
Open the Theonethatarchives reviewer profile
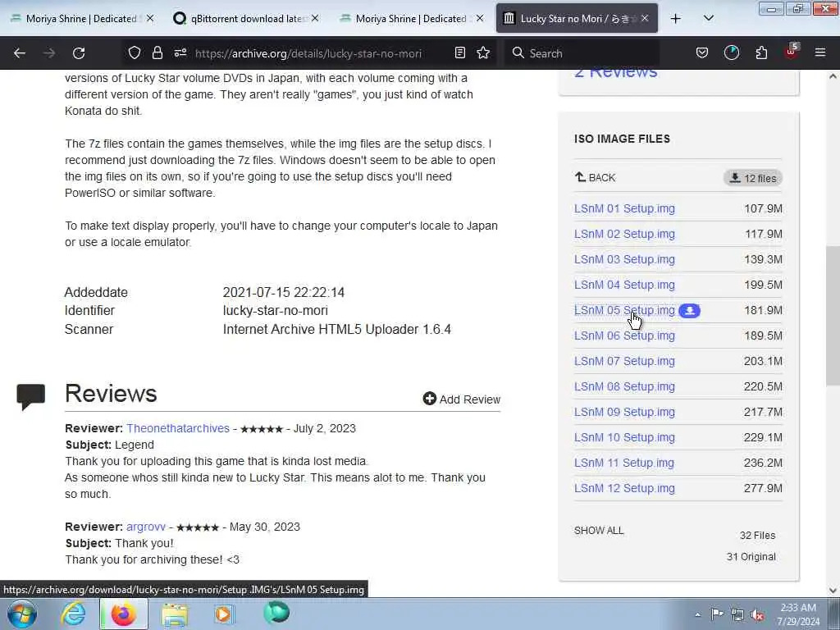(x=178, y=428)
